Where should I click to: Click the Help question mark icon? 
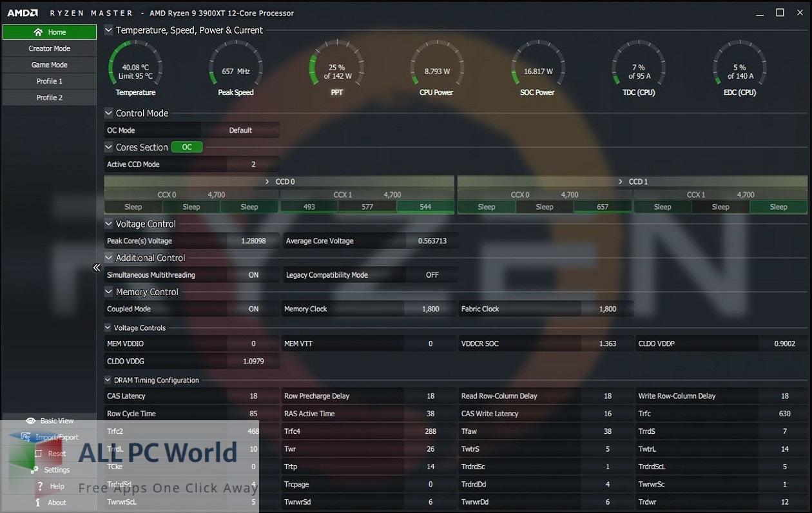(x=40, y=487)
